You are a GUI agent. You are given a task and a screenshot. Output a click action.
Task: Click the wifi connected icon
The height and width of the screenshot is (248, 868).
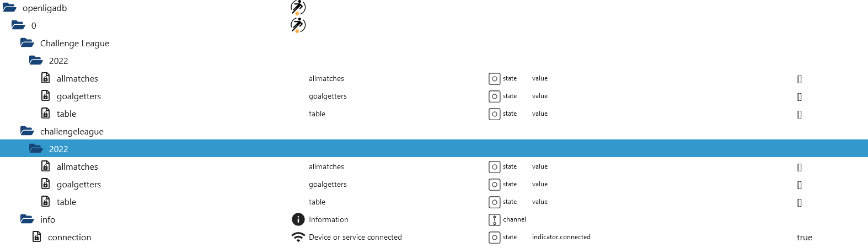(298, 237)
